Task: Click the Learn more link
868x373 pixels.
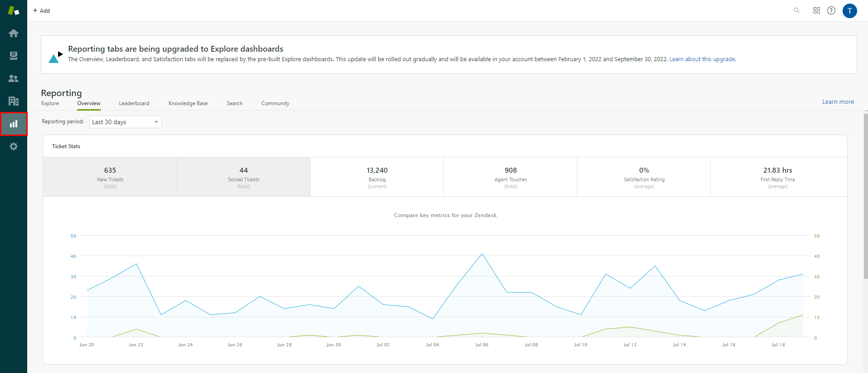Action: tap(838, 102)
